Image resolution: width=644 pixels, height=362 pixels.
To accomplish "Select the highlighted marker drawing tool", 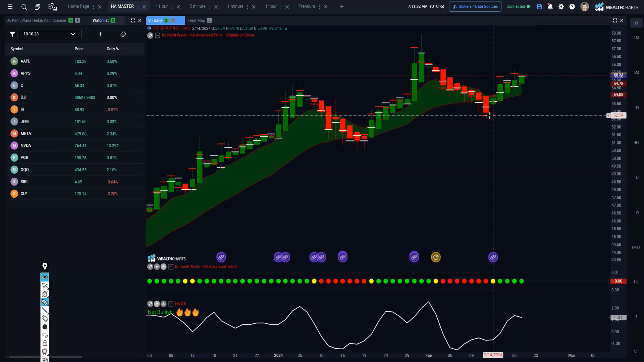I will point(45,302).
